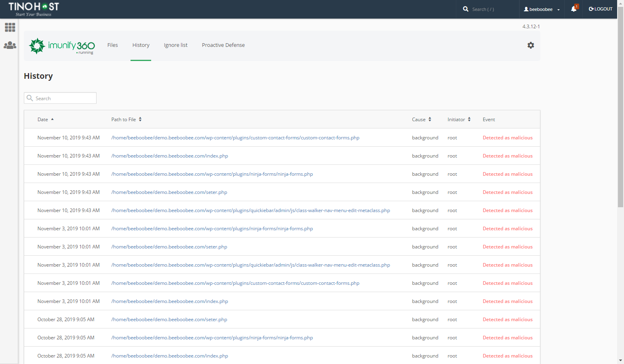
Task: Switch to the History tab
Action: (141, 45)
